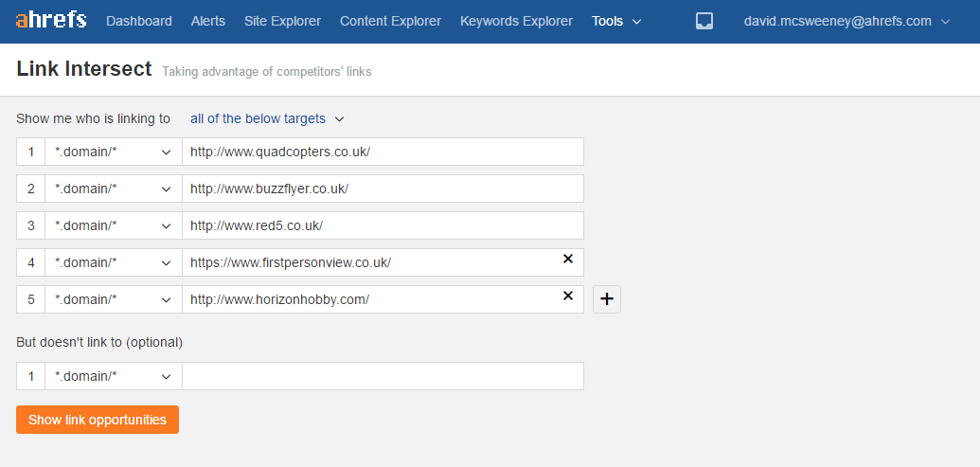Open Site Explorer
The width and height of the screenshot is (980, 467).
point(282,21)
